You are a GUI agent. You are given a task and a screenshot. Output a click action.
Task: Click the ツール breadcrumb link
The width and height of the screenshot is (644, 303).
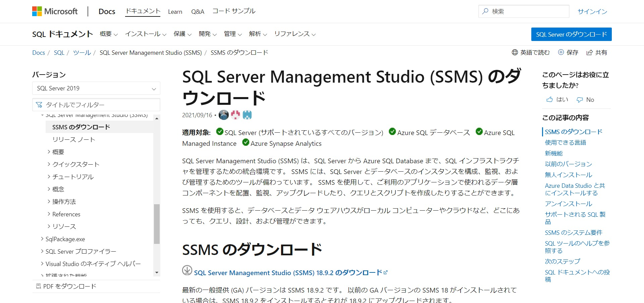pos(82,53)
